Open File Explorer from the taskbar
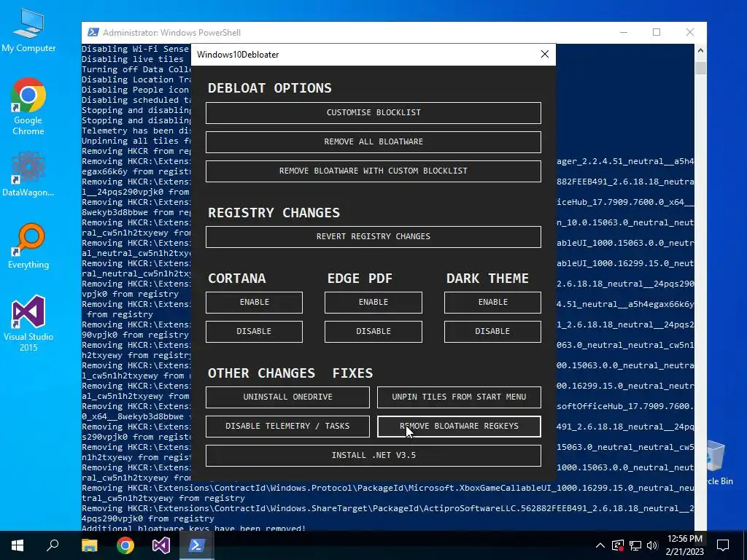 coord(89,545)
